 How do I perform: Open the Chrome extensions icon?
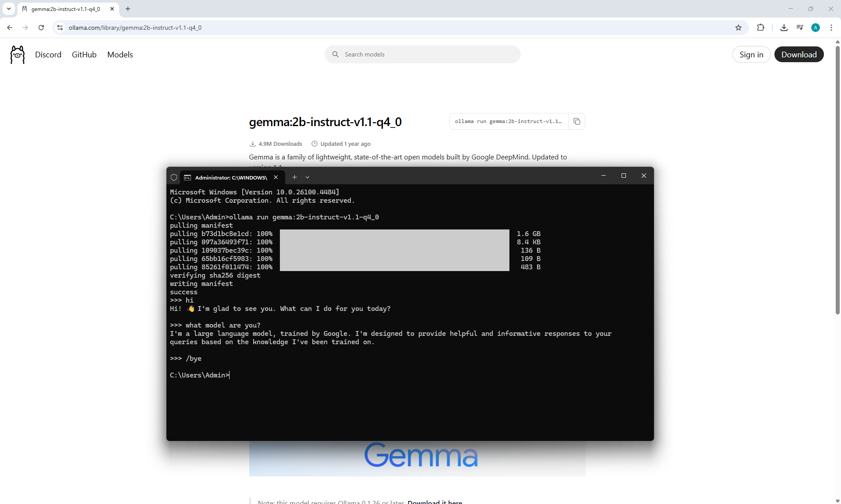pos(760,28)
